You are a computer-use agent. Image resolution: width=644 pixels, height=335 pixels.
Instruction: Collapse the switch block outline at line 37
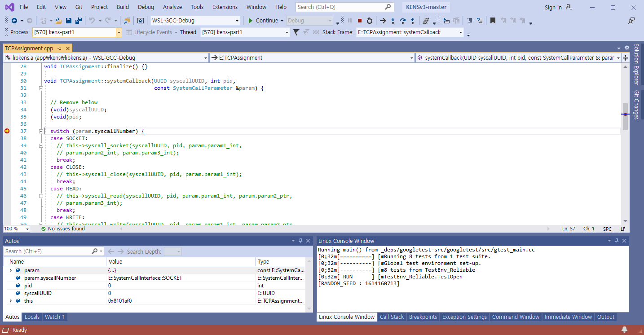point(41,131)
